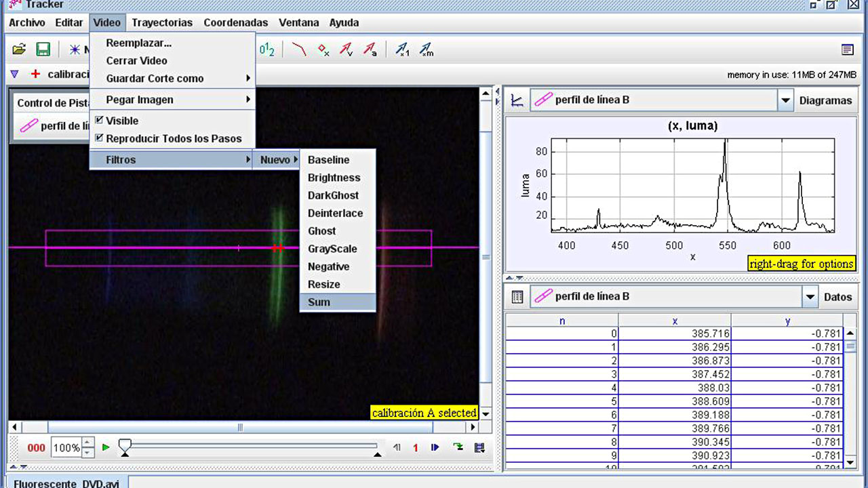Open the Editar menu
The height and width of the screenshot is (488, 868).
click(69, 22)
